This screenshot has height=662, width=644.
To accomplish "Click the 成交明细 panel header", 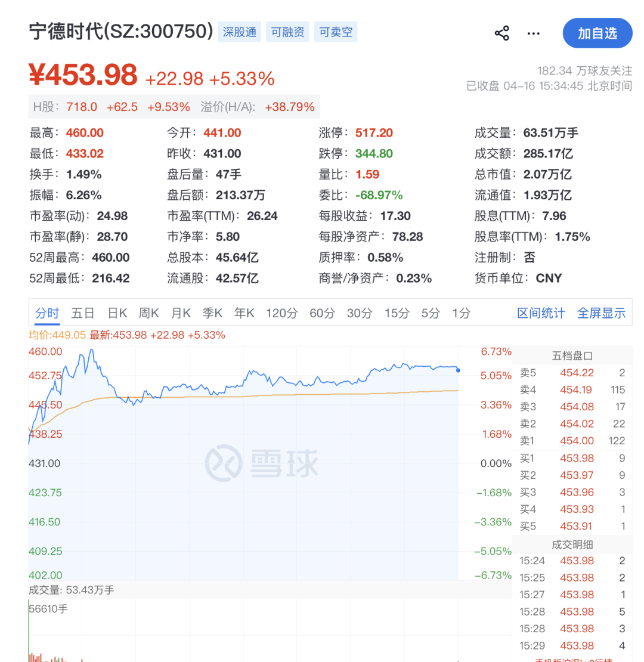I will [571, 544].
